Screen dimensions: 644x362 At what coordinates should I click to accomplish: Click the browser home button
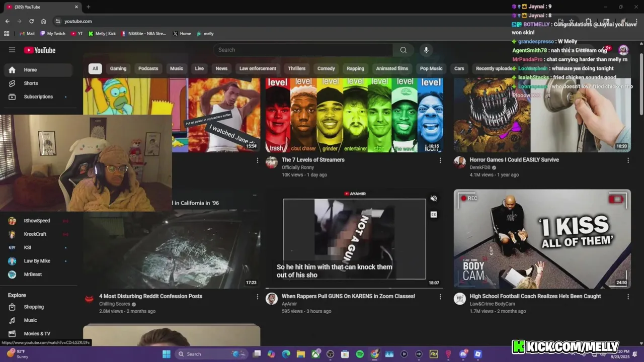44,21
